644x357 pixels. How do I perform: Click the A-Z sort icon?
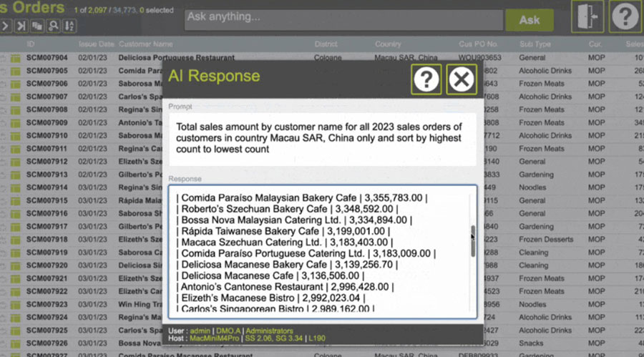[69, 26]
